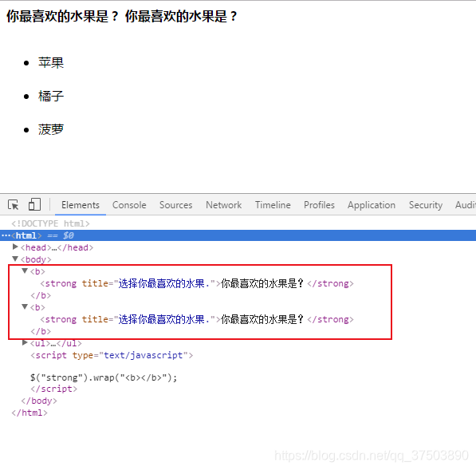The image size is (476, 470).
Task: Select the second strong element row
Action: (x=197, y=319)
